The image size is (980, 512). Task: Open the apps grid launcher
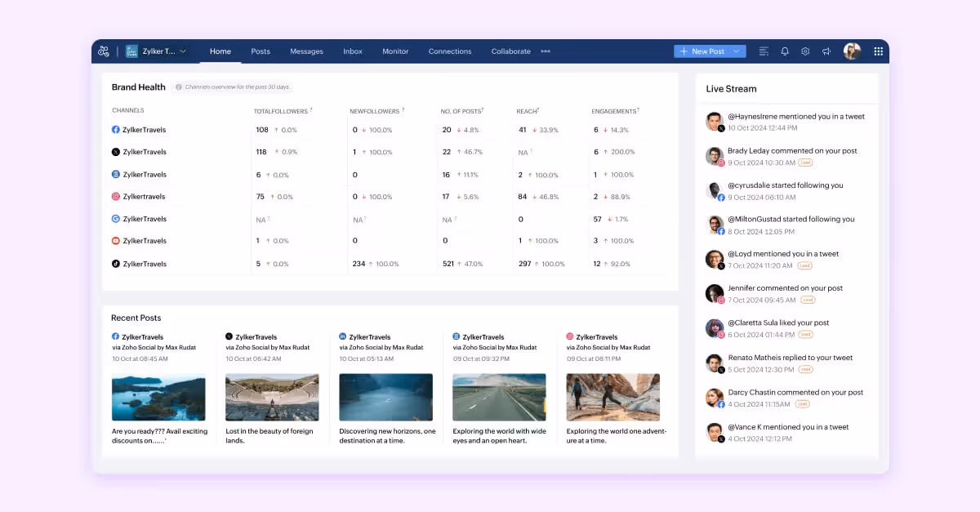pos(879,51)
